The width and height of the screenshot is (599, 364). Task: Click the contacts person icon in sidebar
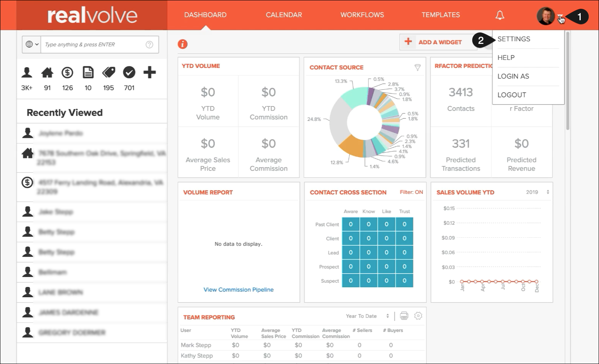pos(27,72)
